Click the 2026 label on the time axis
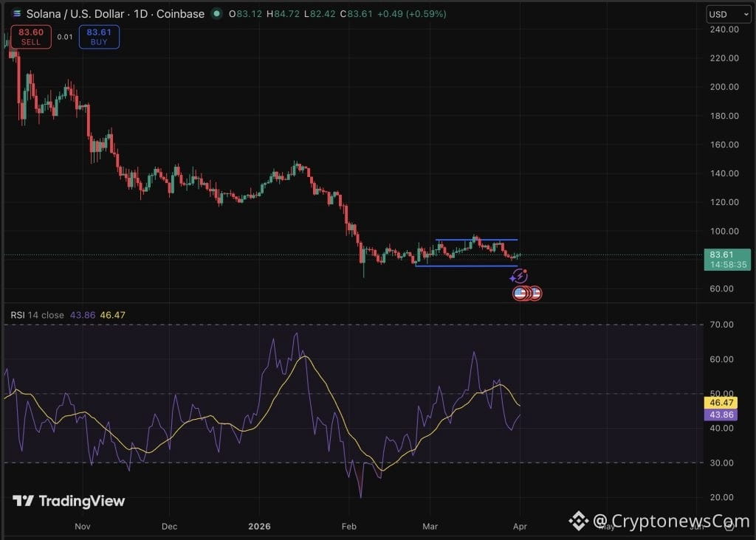Image resolution: width=756 pixels, height=540 pixels. (259, 526)
